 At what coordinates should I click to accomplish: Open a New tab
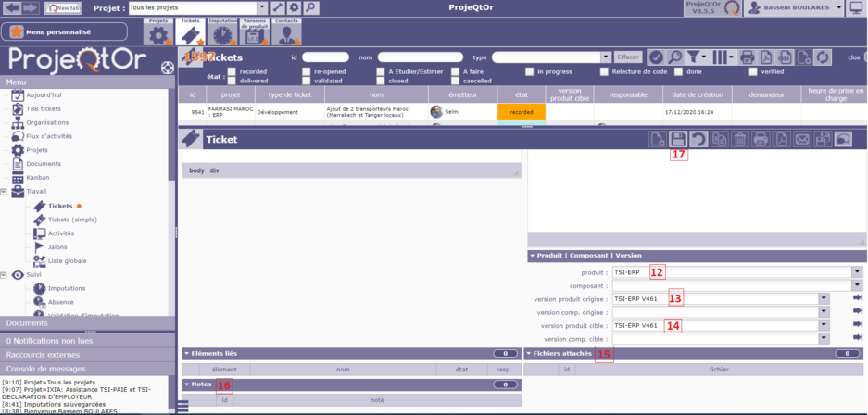coord(63,8)
